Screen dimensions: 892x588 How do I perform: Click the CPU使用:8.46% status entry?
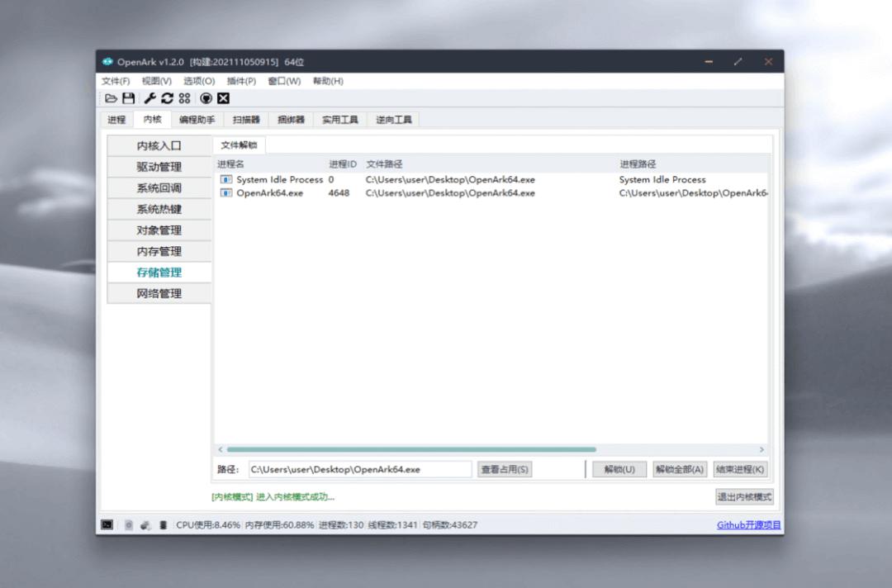[x=208, y=525]
